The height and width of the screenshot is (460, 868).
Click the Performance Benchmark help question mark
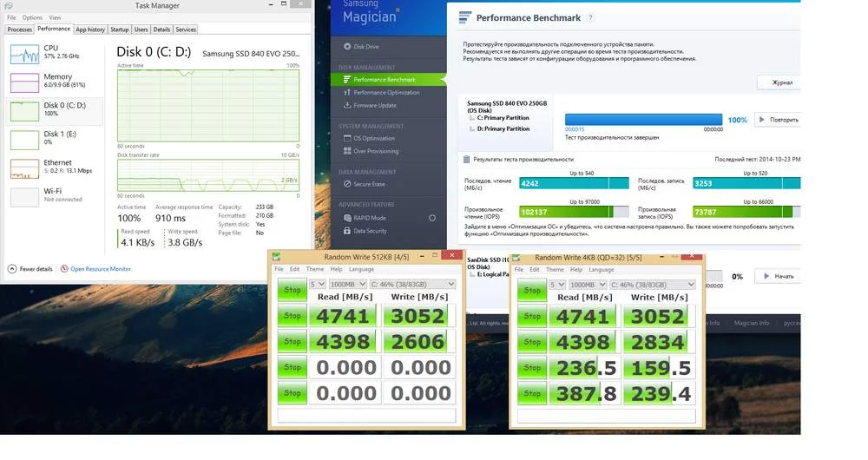590,17
